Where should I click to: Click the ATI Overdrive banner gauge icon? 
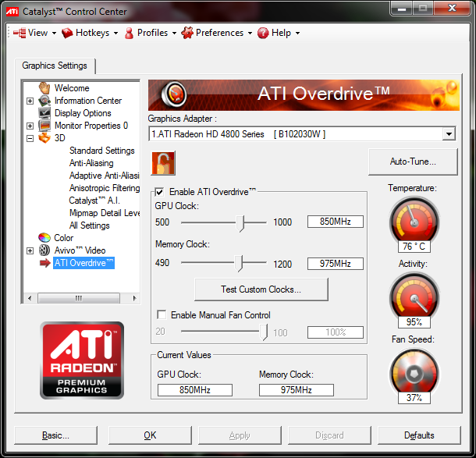174,94
